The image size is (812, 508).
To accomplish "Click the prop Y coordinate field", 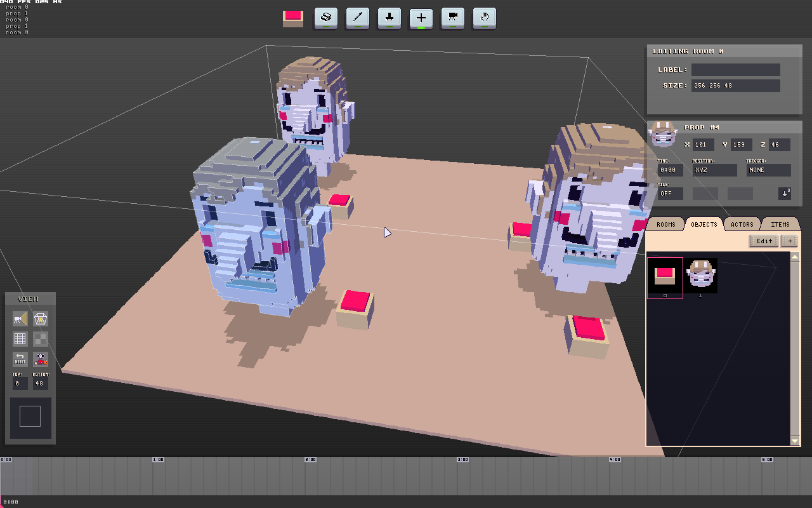I will click(742, 145).
